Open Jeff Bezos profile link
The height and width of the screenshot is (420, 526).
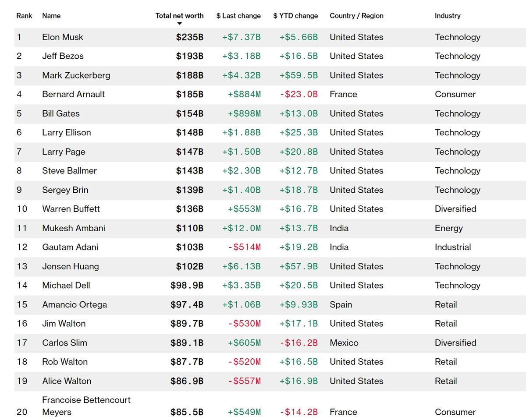63,56
